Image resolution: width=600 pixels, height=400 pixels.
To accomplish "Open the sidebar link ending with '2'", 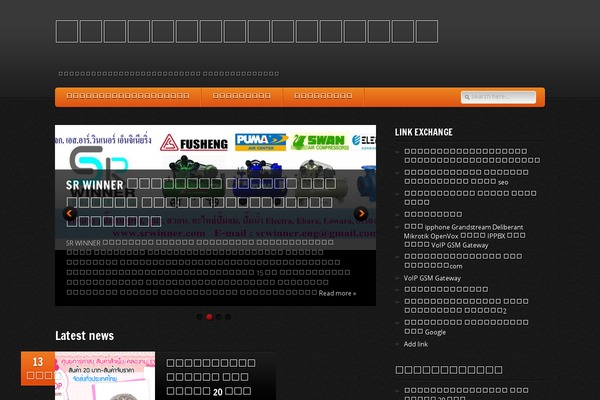I will click(466, 306).
